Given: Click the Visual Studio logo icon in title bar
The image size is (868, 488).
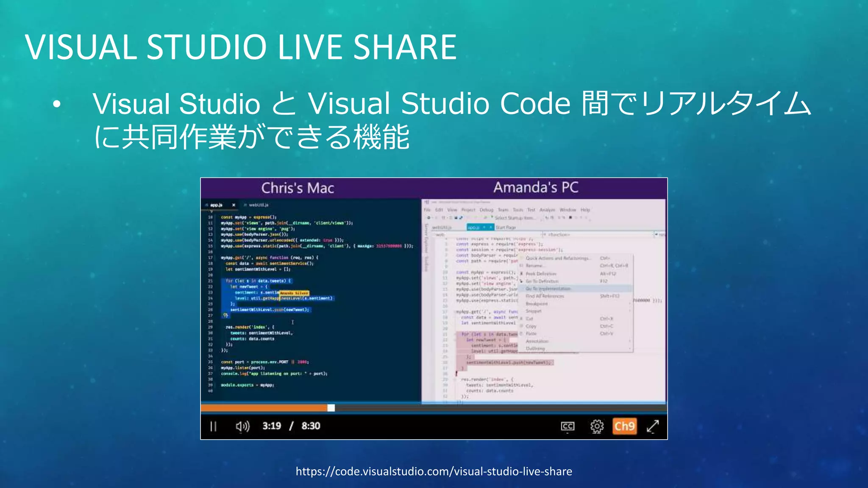Looking at the screenshot, I should pos(427,202).
